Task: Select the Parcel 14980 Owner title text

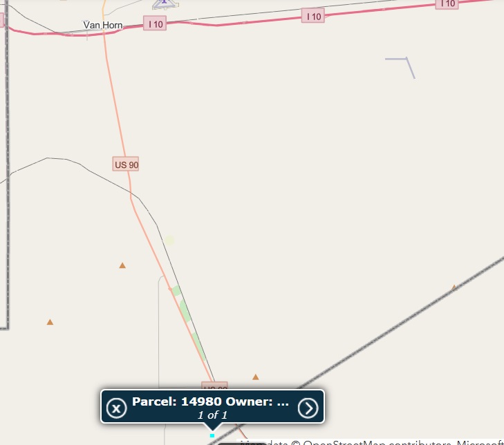Action: [x=210, y=401]
